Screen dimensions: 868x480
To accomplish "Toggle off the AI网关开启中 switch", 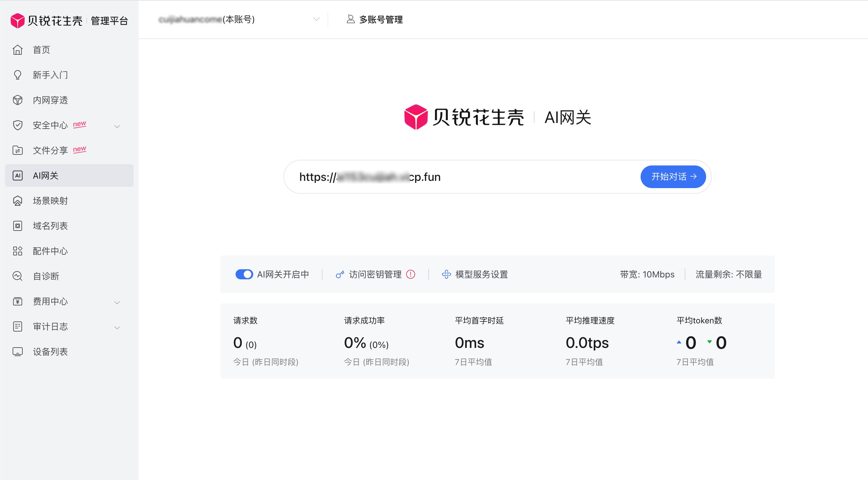I will pos(244,274).
